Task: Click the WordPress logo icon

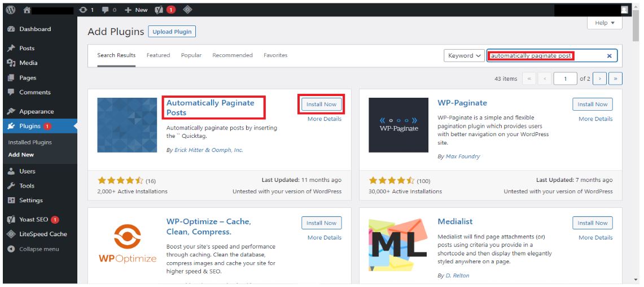Action: [10, 10]
